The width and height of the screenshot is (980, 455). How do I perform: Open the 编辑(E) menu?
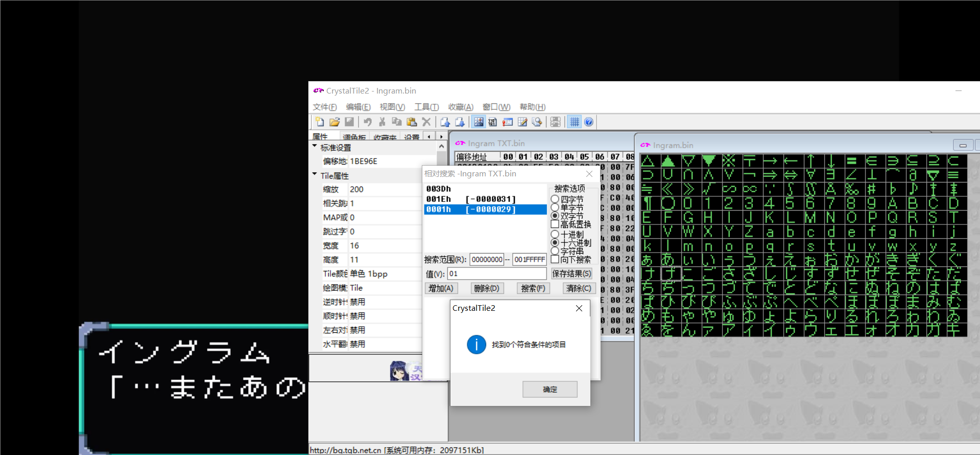point(358,107)
